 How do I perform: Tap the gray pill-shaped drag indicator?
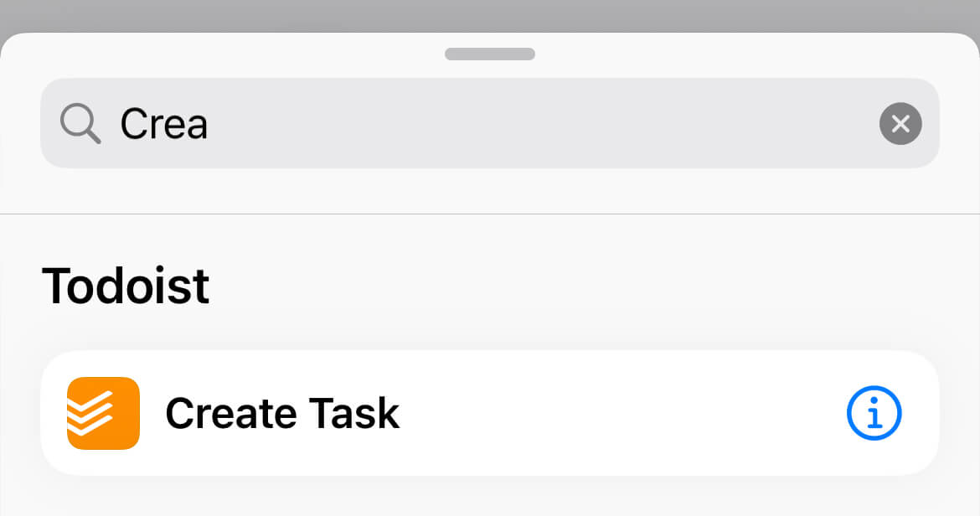489,54
